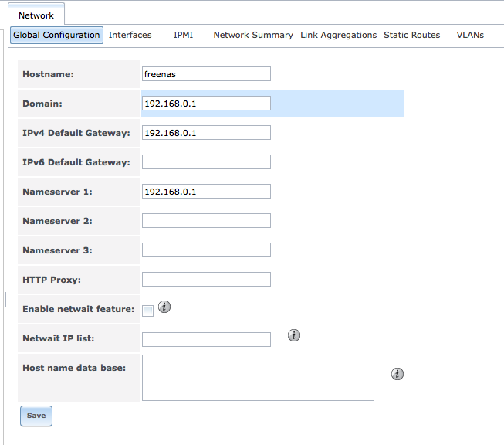
Task: Focus the Domain text field
Action: click(206, 104)
